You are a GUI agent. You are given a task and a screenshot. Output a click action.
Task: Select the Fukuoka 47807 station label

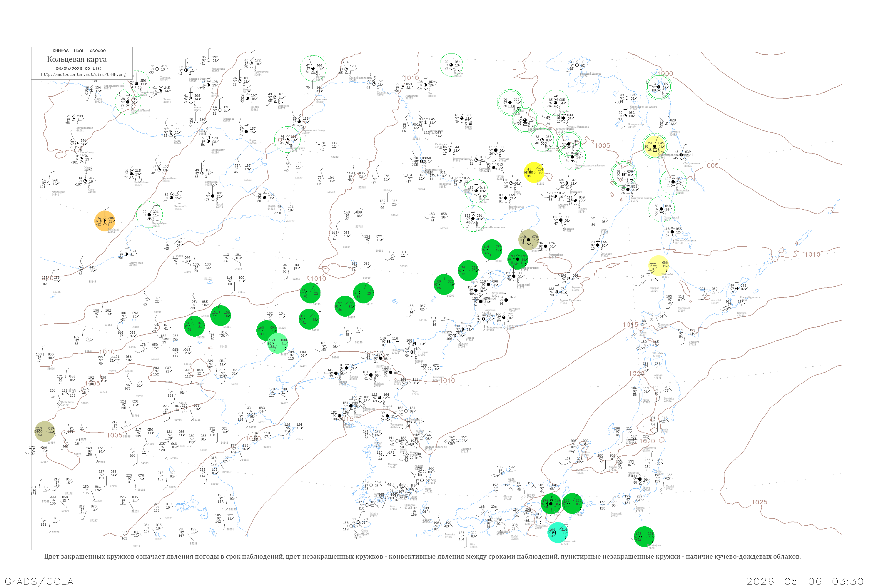pyautogui.click(x=450, y=535)
